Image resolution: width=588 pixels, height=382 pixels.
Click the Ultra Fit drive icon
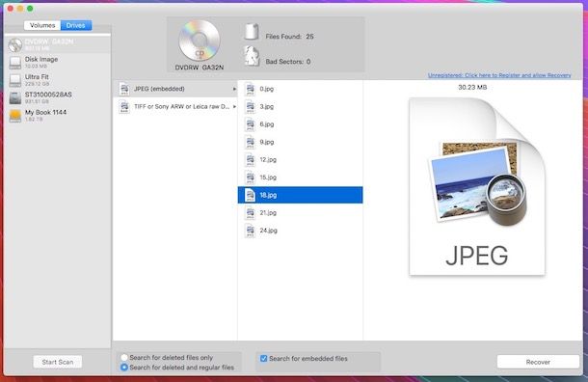coord(15,80)
